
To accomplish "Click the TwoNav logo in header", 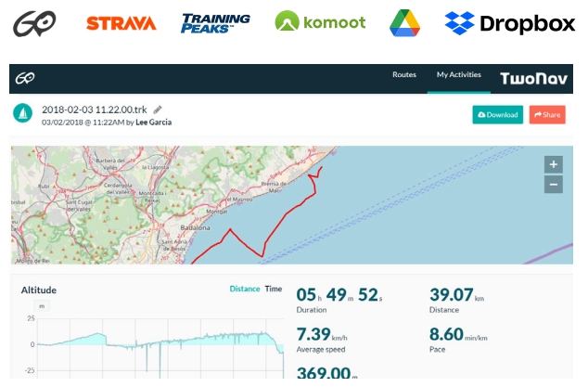I will (533, 79).
